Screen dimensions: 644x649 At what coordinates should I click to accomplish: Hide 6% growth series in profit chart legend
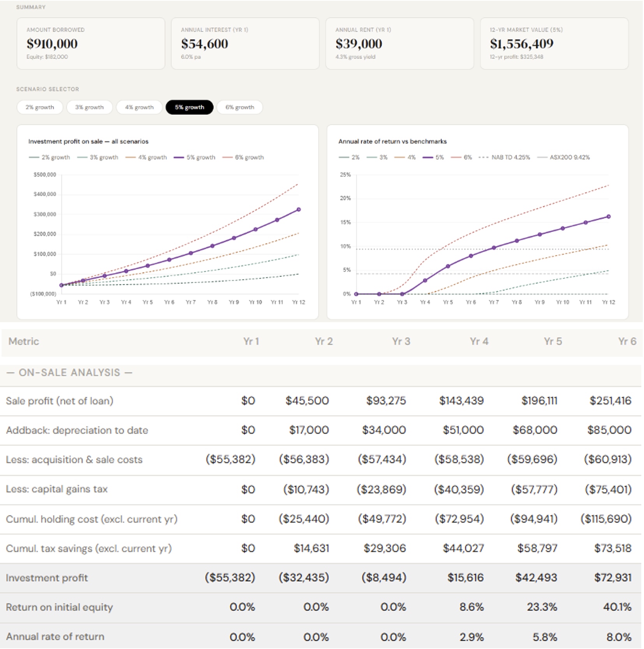click(243, 158)
